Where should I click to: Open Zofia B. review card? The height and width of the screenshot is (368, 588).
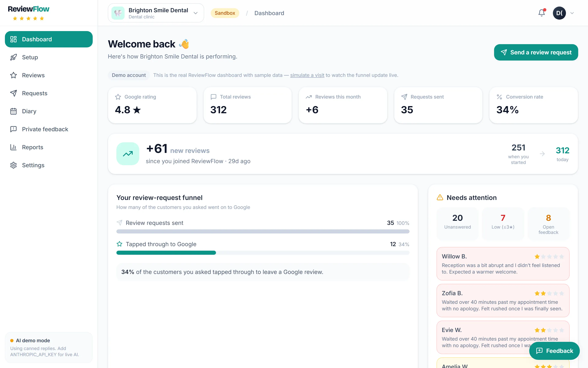[x=503, y=301]
